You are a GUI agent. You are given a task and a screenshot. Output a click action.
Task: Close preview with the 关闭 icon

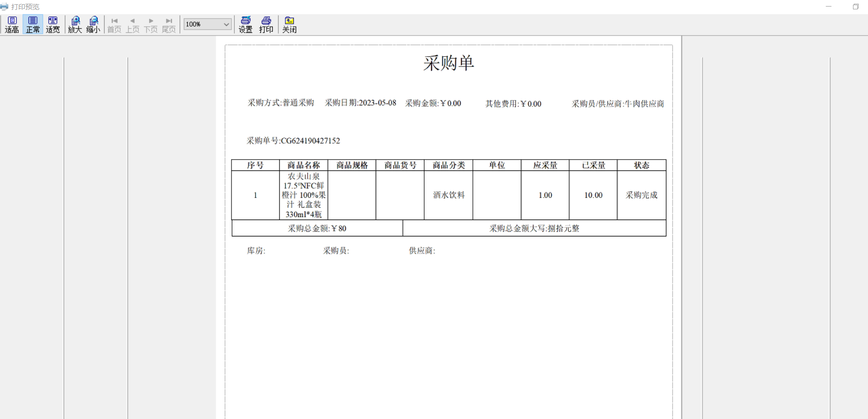click(289, 24)
